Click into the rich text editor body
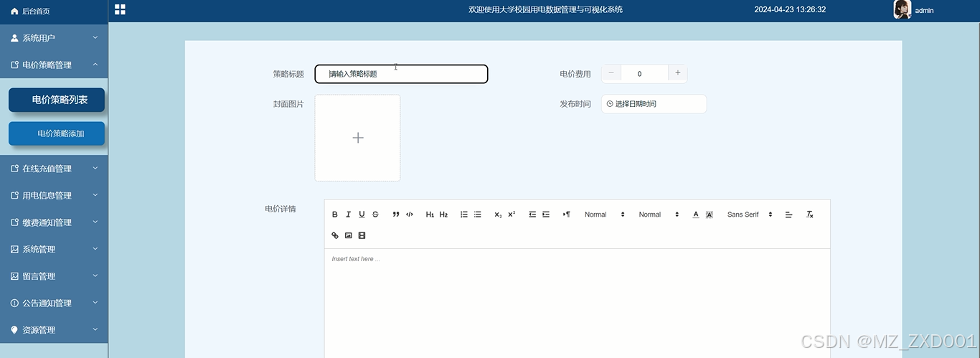The width and height of the screenshot is (980, 358). (x=578, y=303)
